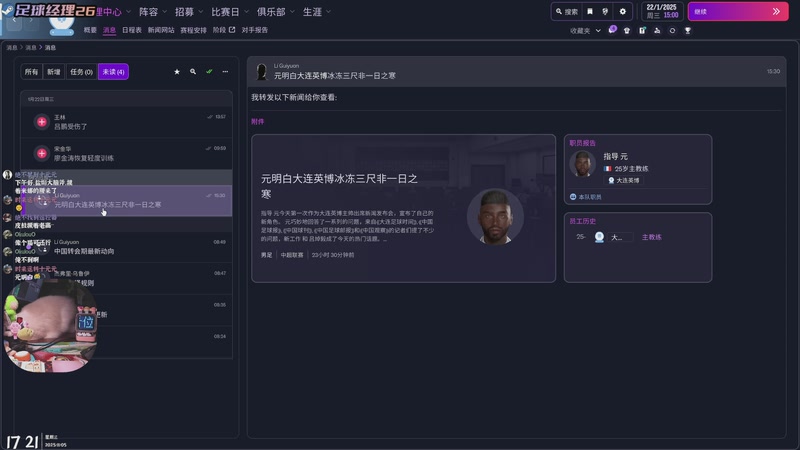Open the inbox three-dot more menu
This screenshot has height=450, width=800.
point(225,72)
